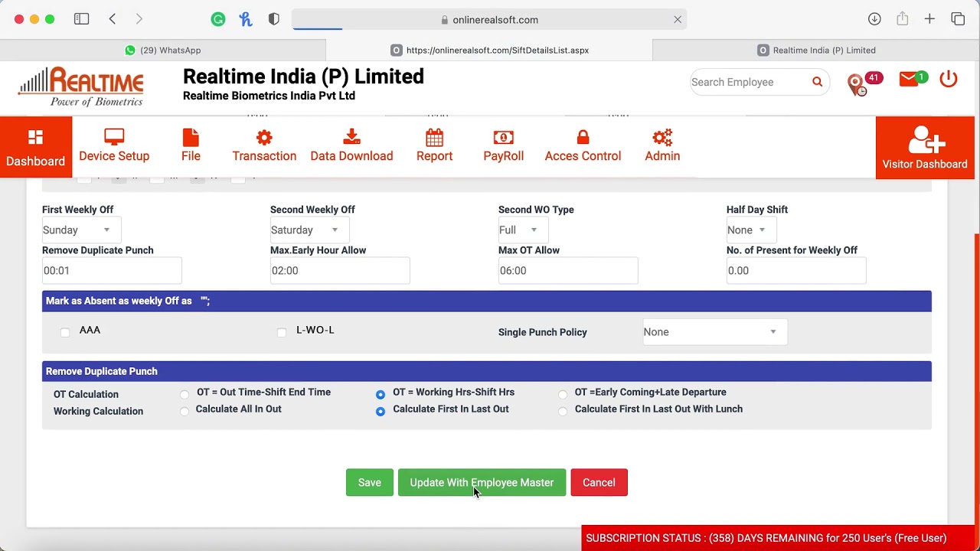Open Half Day Shift dropdown

(751, 230)
